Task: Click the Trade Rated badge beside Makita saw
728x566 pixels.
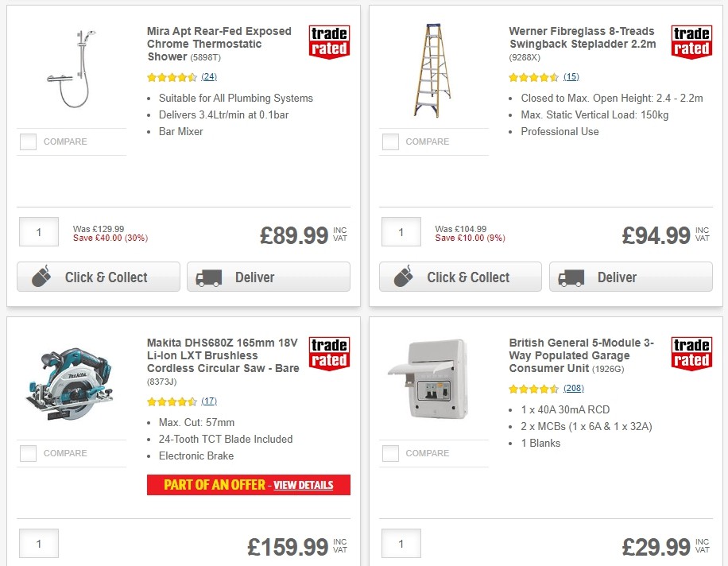Action: (x=329, y=352)
